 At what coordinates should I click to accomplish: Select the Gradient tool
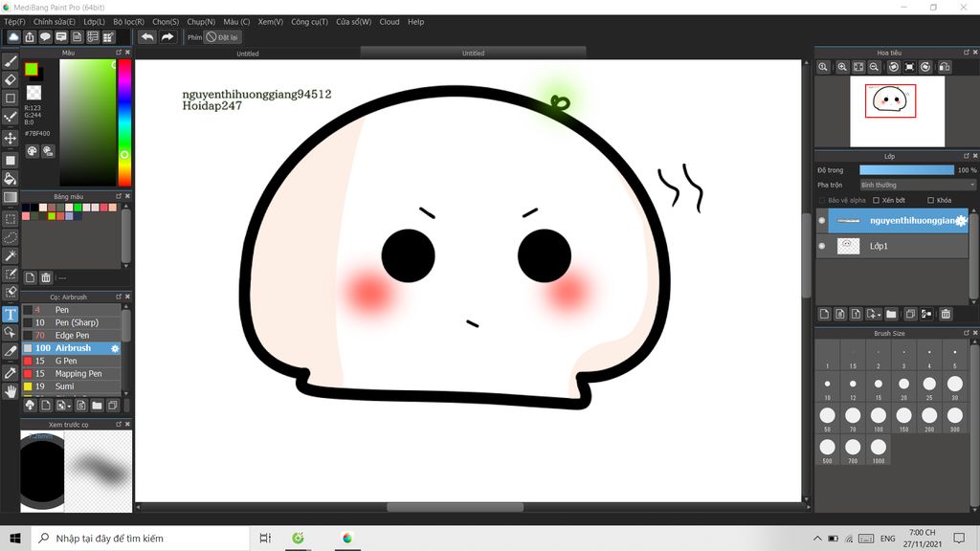point(11,197)
